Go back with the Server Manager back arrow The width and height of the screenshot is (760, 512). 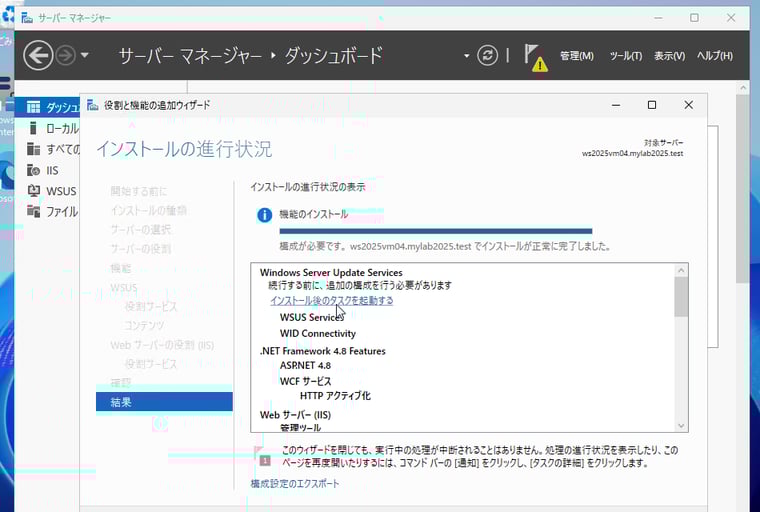[38, 56]
